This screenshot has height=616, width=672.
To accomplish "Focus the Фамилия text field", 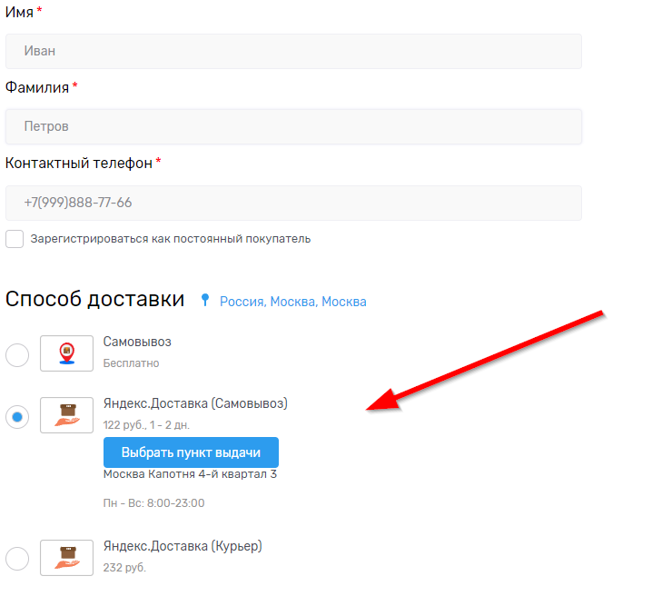I will pyautogui.click(x=293, y=127).
